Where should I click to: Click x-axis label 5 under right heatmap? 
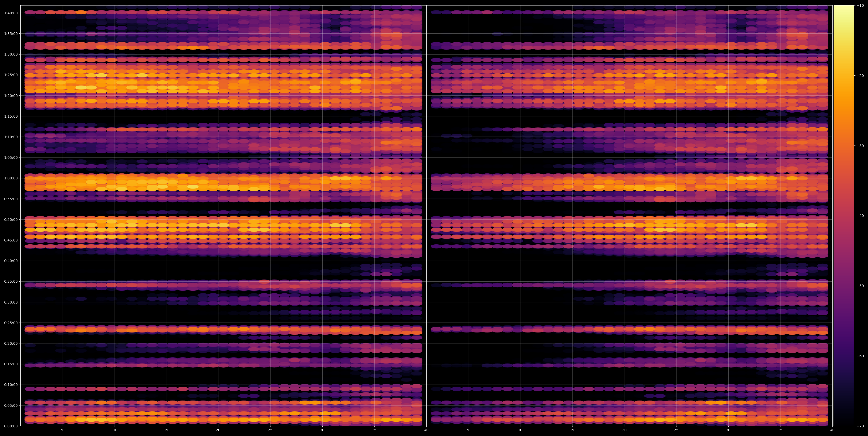click(468, 430)
